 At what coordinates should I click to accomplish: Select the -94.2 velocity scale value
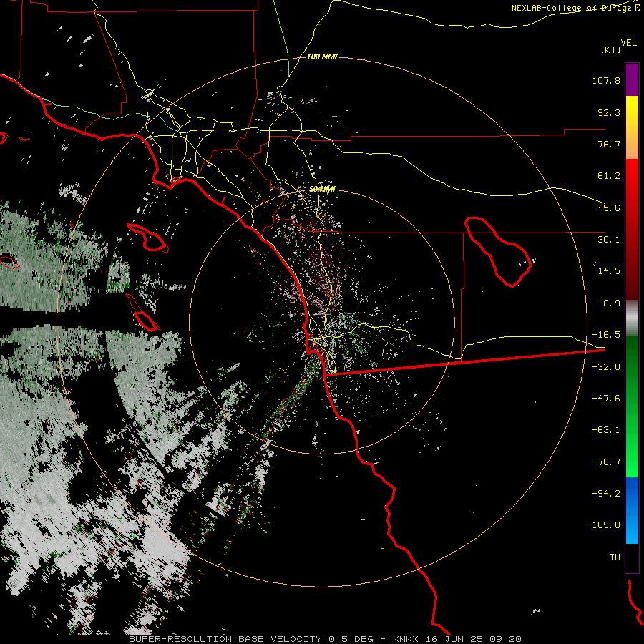coord(606,493)
